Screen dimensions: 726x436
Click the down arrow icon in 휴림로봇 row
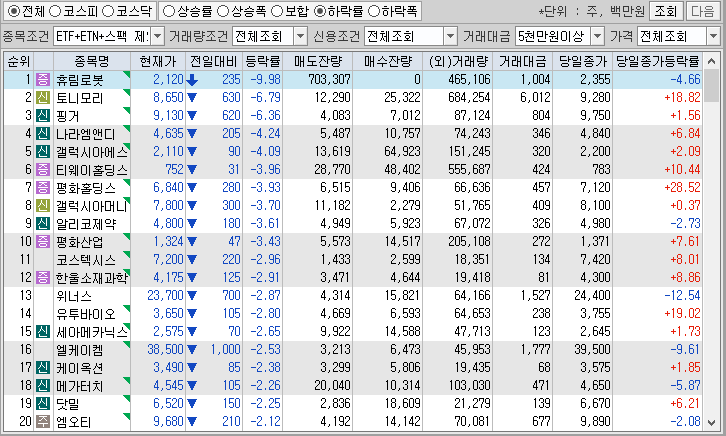click(192, 80)
